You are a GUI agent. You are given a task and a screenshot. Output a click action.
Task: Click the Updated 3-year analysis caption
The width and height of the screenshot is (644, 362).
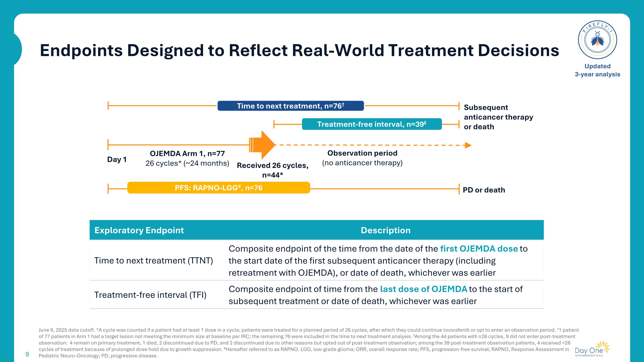click(x=597, y=70)
